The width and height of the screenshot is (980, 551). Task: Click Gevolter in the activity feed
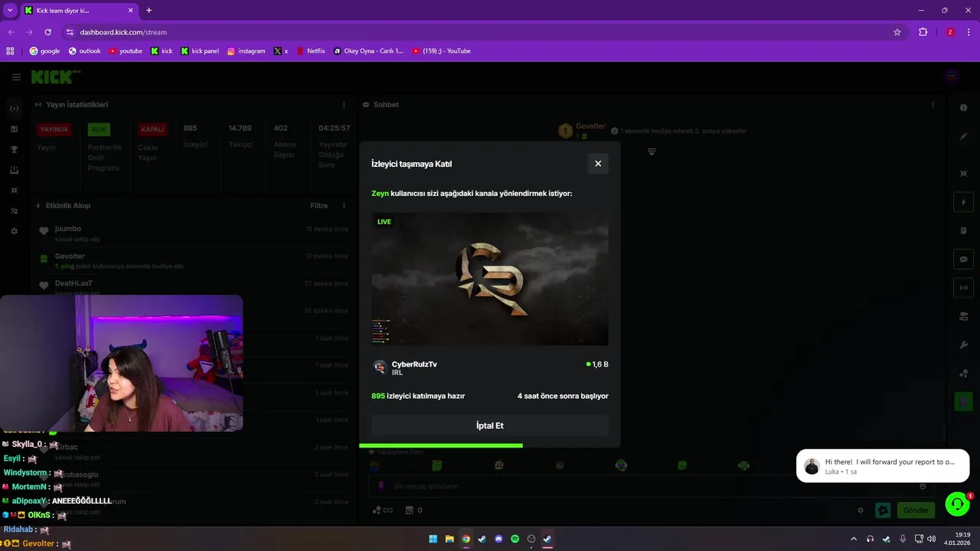[70, 256]
